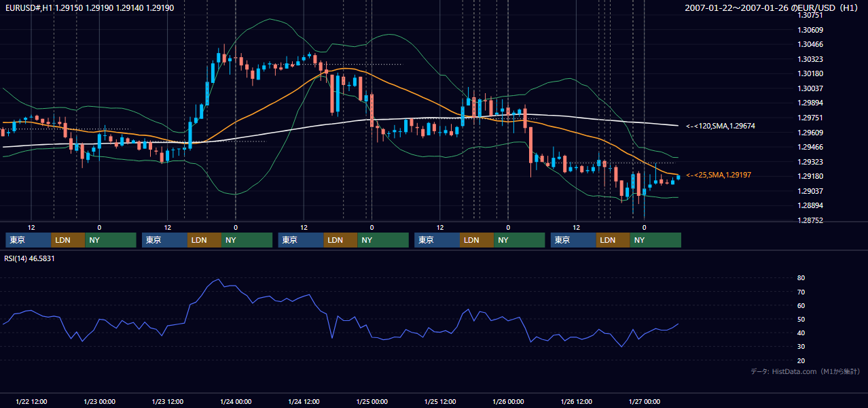Select the 1/24 12:00 time axis label
Image resolution: width=868 pixels, height=408 pixels.
coord(304,401)
